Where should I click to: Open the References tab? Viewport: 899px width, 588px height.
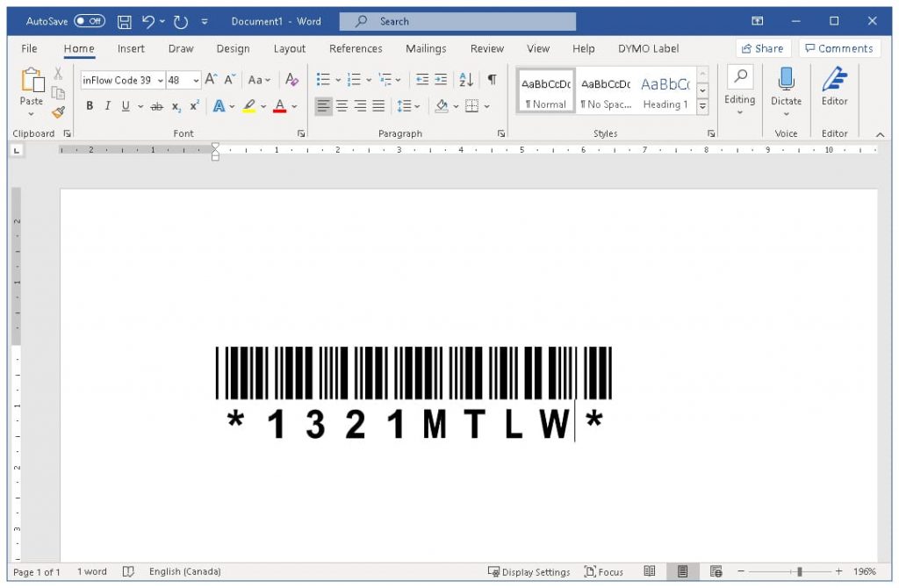point(356,49)
